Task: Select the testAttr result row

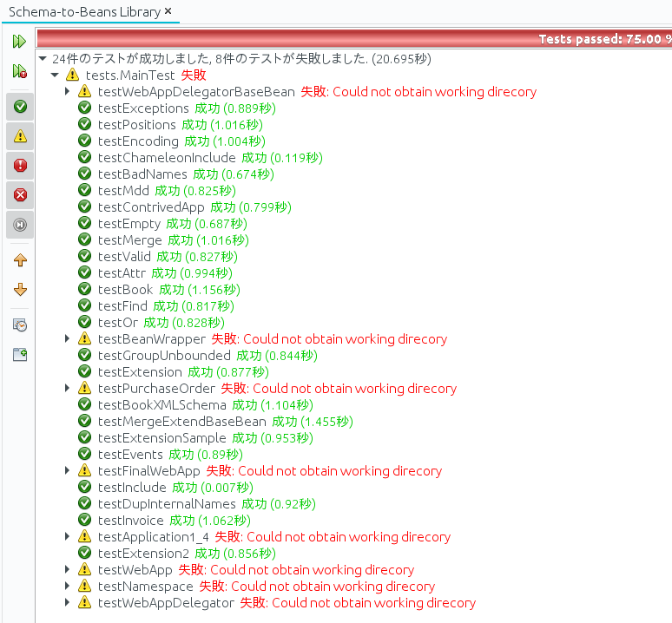Action: point(155,272)
